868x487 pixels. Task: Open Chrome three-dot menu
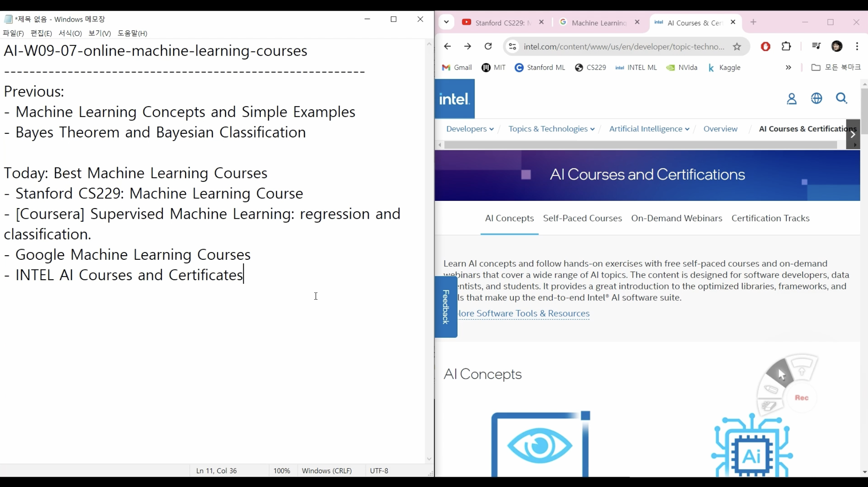(x=857, y=46)
